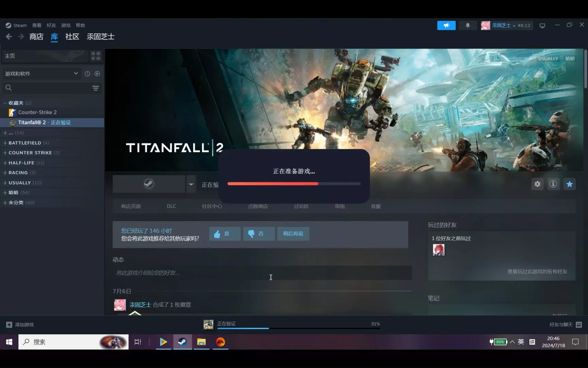Go forward with the right arrow
Image resolution: width=588 pixels, height=368 pixels.
(x=21, y=36)
